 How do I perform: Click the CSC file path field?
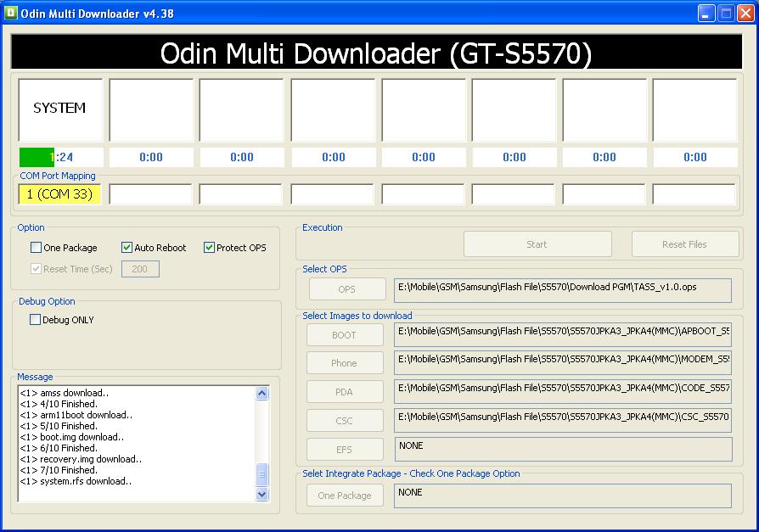click(563, 421)
